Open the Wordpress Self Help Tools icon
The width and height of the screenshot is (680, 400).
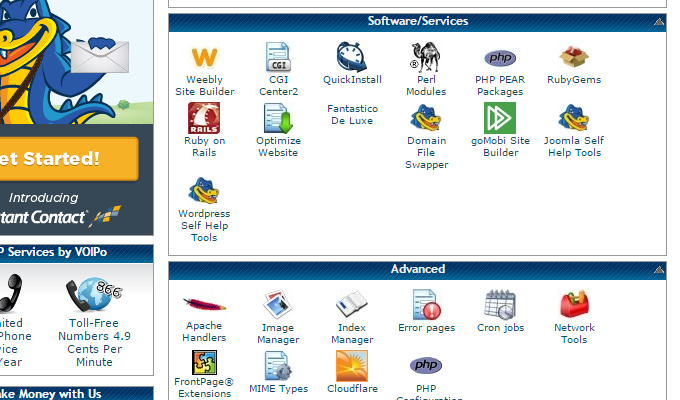coord(204,191)
